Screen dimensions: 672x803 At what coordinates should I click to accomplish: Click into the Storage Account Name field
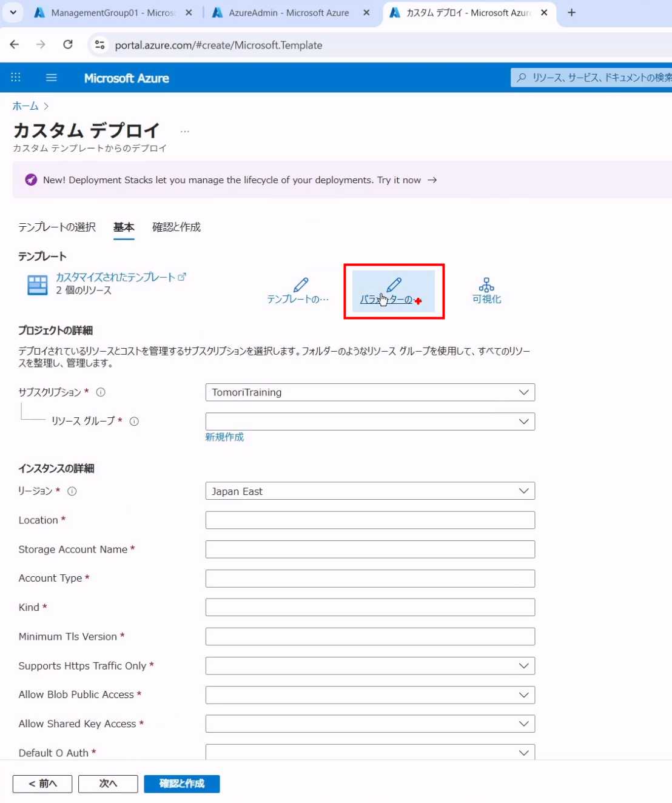pos(370,549)
